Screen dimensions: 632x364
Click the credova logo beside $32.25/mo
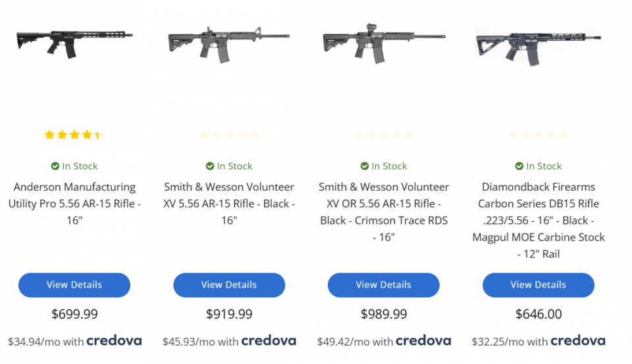(x=578, y=340)
